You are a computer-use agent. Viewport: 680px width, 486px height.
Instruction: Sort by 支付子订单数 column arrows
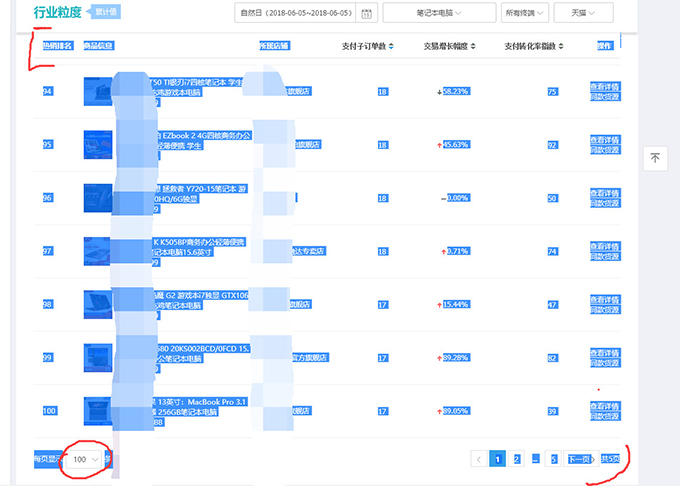coord(391,46)
